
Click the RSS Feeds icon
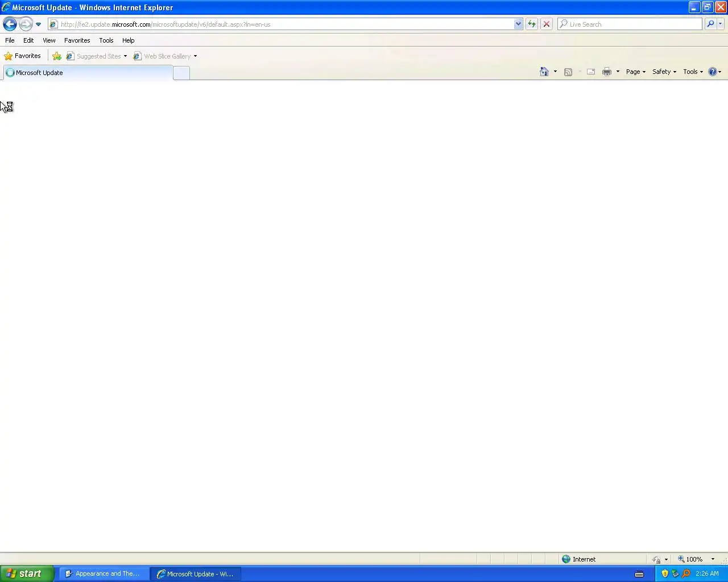point(568,72)
